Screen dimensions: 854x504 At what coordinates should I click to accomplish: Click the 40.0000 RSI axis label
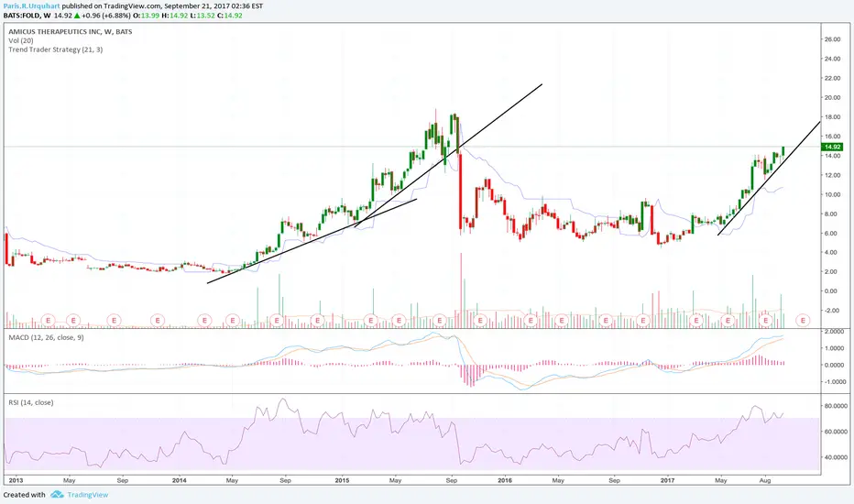point(834,457)
